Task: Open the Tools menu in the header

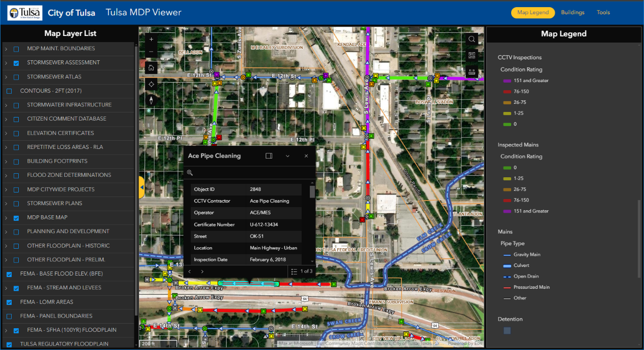Action: (603, 12)
